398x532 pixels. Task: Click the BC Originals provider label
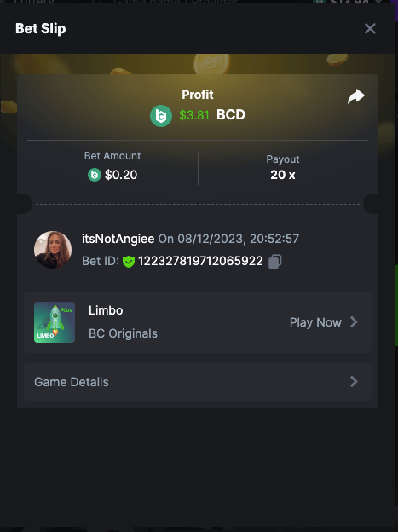pyautogui.click(x=124, y=333)
